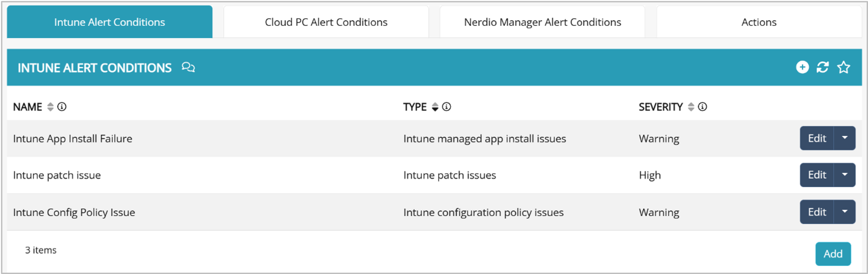Expand dropdown next to Intune App Install Failure Edit
Viewport: 868px width, 274px height.
[x=844, y=138]
